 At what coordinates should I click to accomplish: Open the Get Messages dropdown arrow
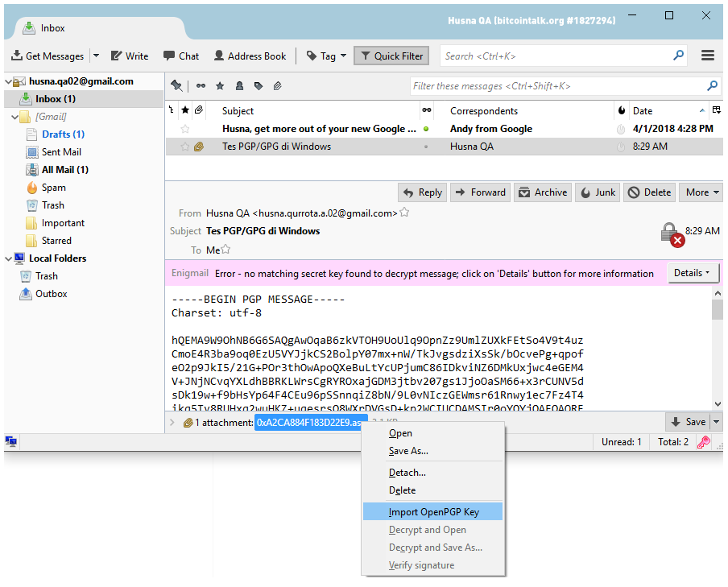point(96,56)
